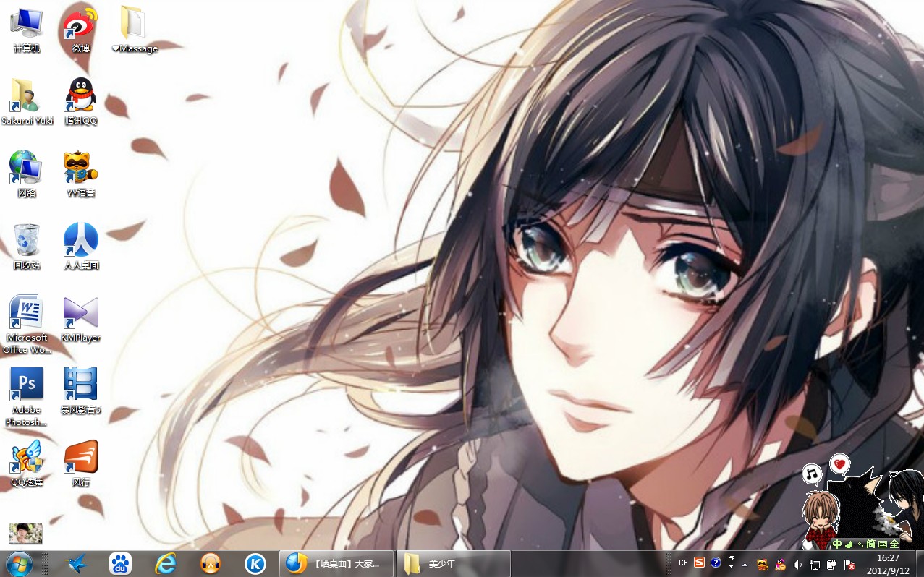
Task: Open the clock showing 16:27
Action: point(887,564)
